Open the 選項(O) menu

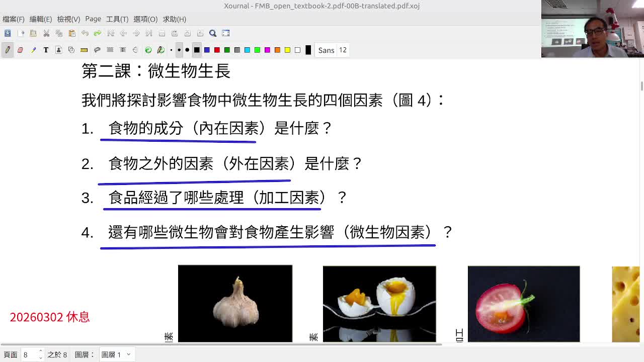(145, 19)
